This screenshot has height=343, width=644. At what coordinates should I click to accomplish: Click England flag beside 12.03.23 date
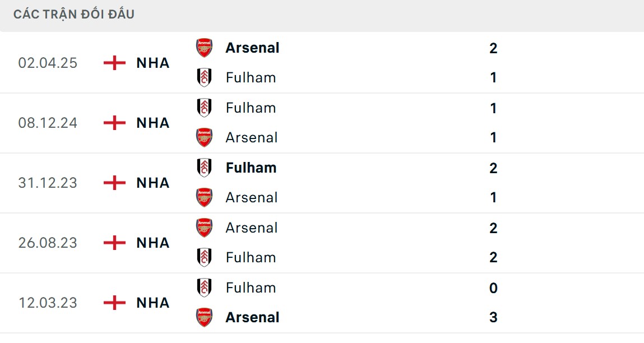[x=114, y=303]
